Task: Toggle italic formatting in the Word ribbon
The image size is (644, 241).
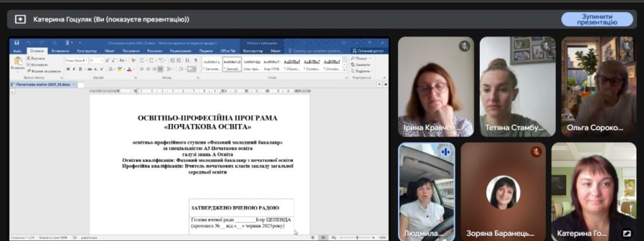Action: pos(74,69)
